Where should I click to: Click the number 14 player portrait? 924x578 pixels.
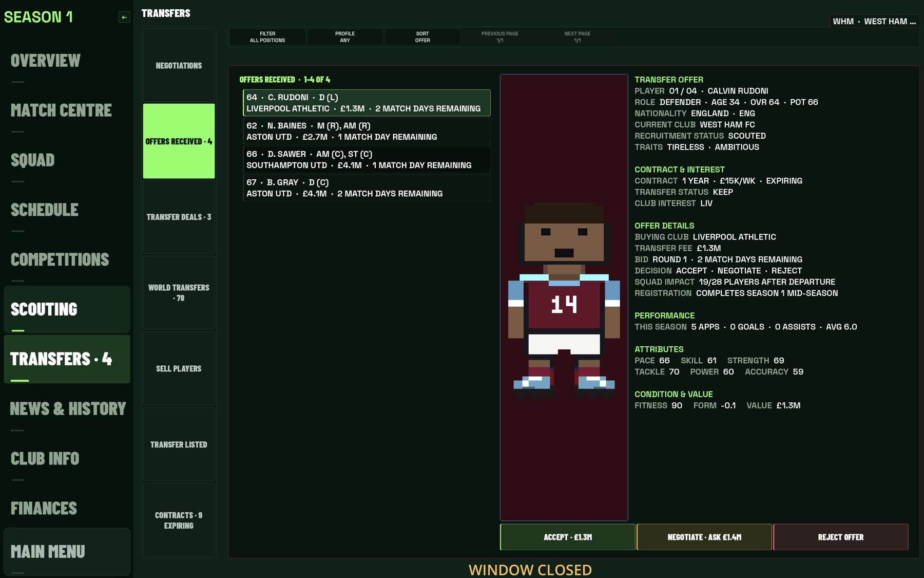(x=564, y=297)
